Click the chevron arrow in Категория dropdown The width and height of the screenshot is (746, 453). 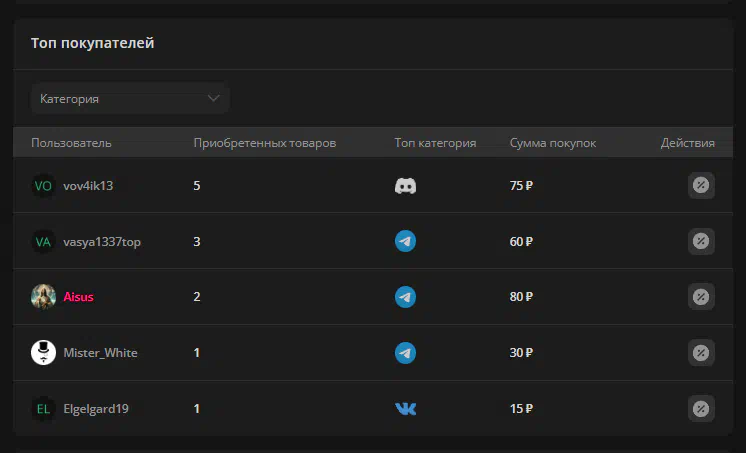tap(214, 98)
